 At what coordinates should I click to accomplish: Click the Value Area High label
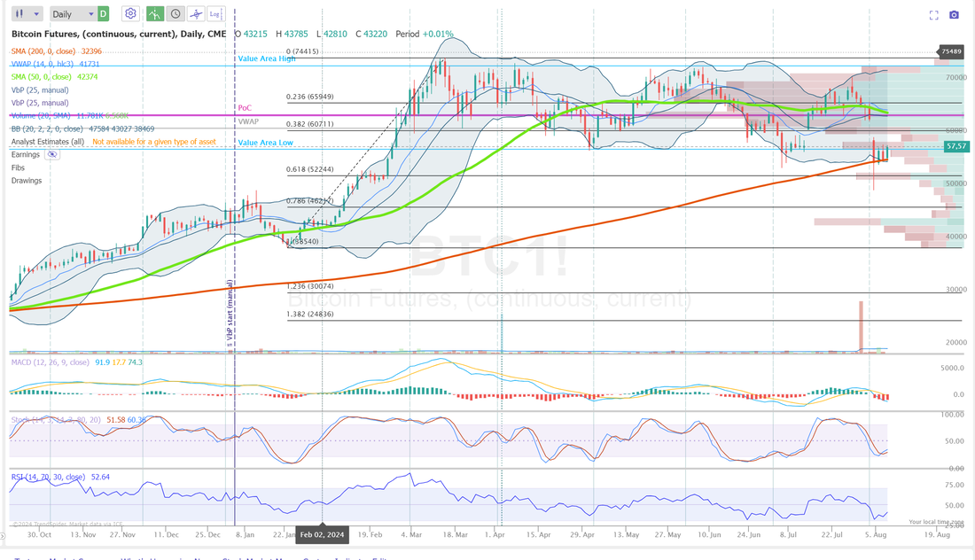(x=267, y=59)
